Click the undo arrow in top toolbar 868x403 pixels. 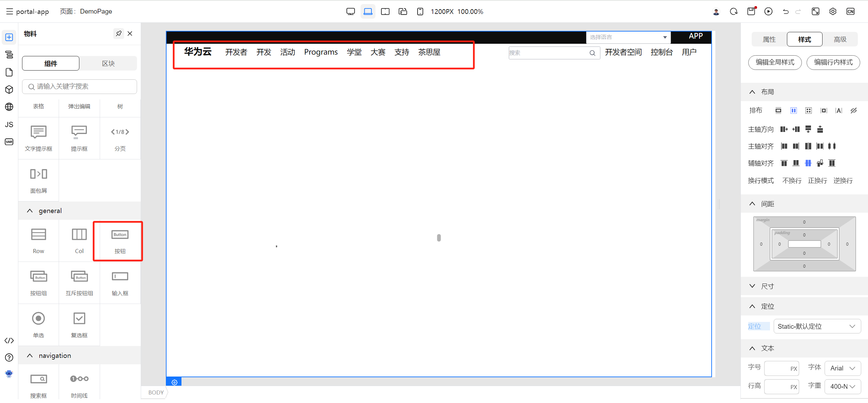click(786, 12)
